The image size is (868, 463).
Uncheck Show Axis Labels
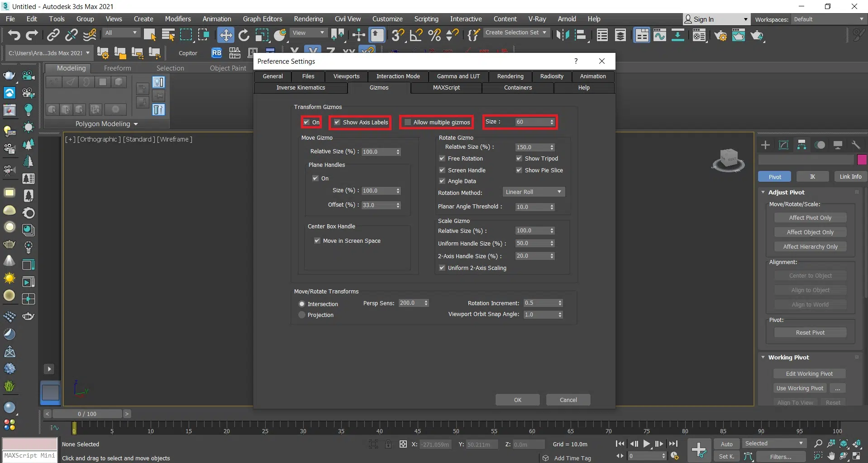(337, 122)
